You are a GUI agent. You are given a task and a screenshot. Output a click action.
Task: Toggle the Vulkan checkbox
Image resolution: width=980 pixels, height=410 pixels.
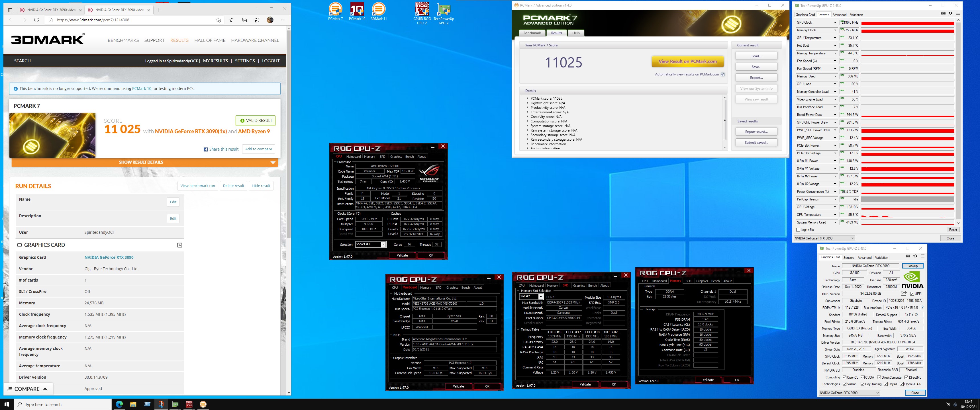(845, 384)
